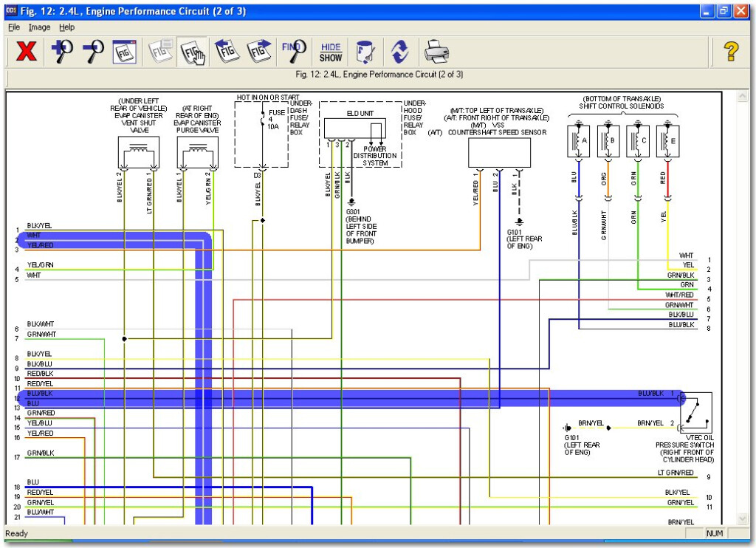Click the EVAP canister purge valve symbol
Viewport: 756px width, 548px height.
tap(198, 152)
